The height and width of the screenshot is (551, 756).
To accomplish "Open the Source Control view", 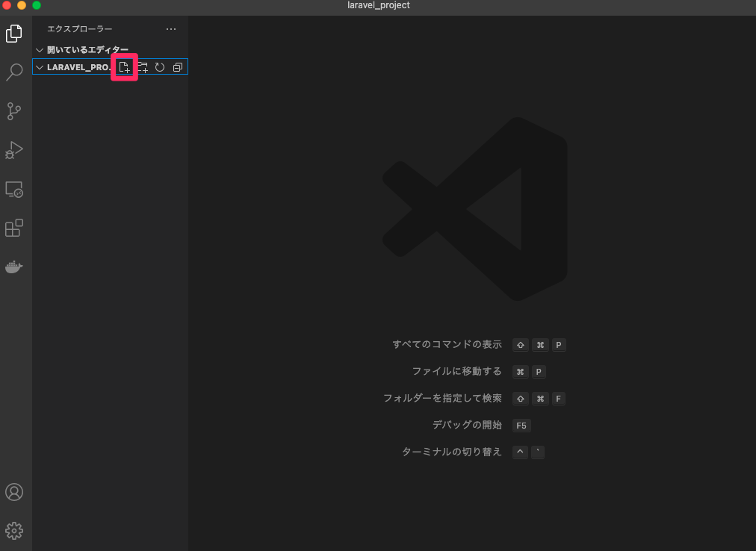I will click(x=14, y=111).
